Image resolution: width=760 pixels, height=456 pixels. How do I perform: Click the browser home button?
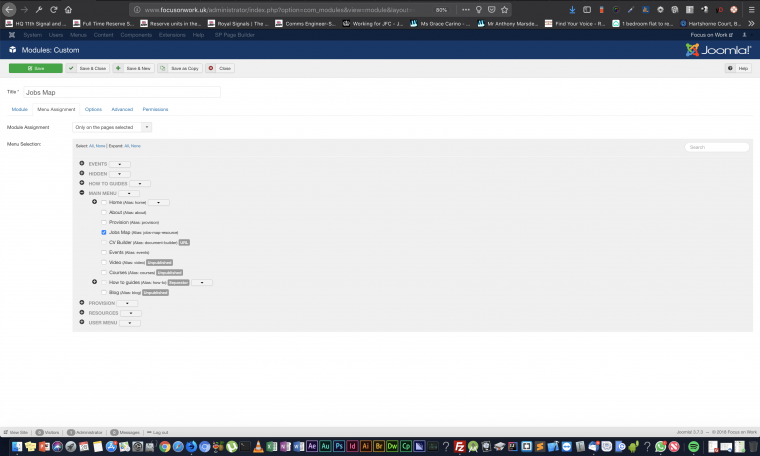click(68, 10)
